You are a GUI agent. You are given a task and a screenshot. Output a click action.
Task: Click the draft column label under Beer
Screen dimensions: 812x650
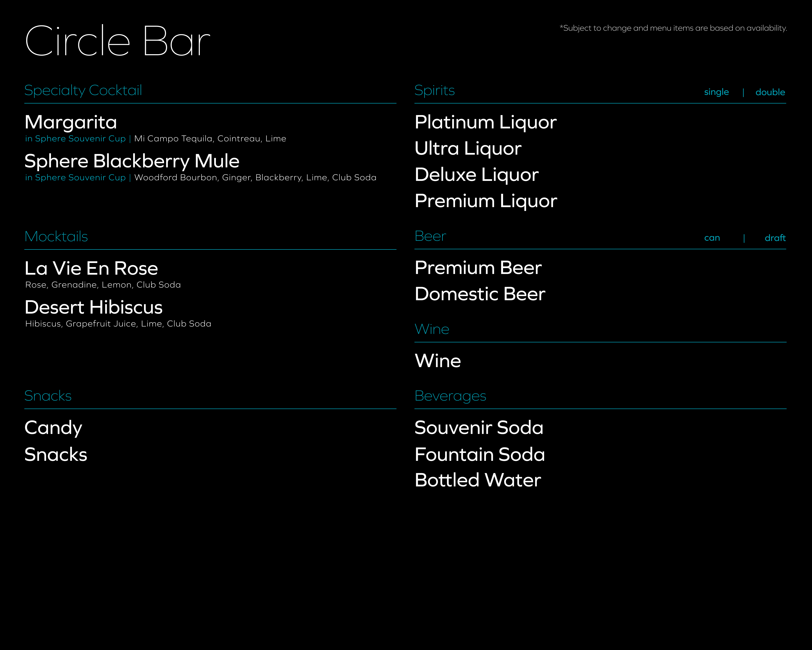tap(775, 238)
